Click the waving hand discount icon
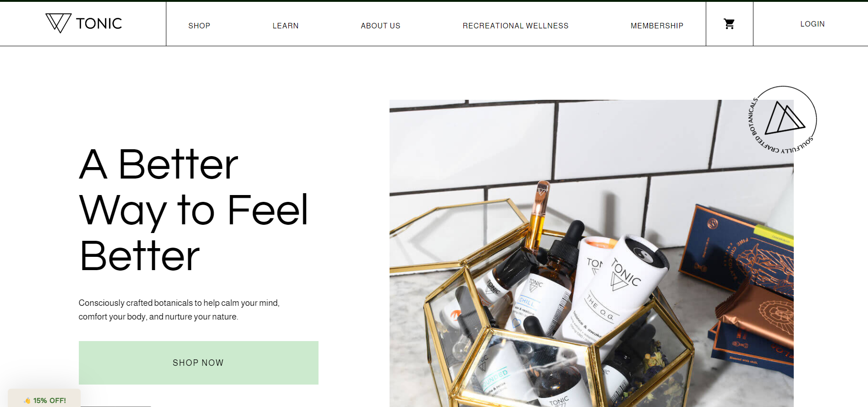 tap(27, 401)
